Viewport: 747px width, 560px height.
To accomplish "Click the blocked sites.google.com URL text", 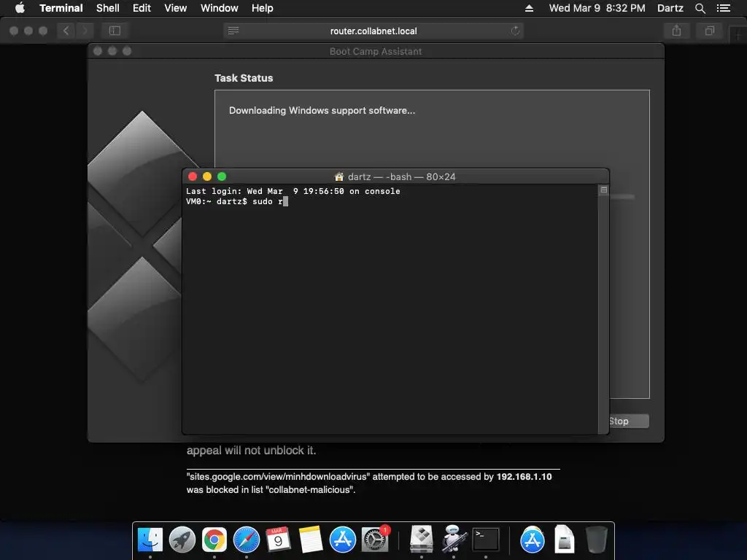I will (278, 477).
